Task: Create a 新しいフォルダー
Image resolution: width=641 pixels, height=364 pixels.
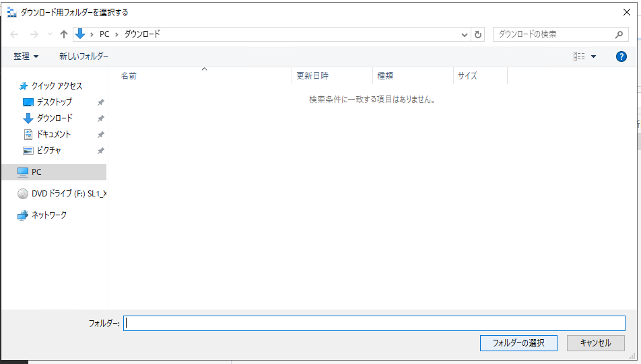Action: (83, 57)
